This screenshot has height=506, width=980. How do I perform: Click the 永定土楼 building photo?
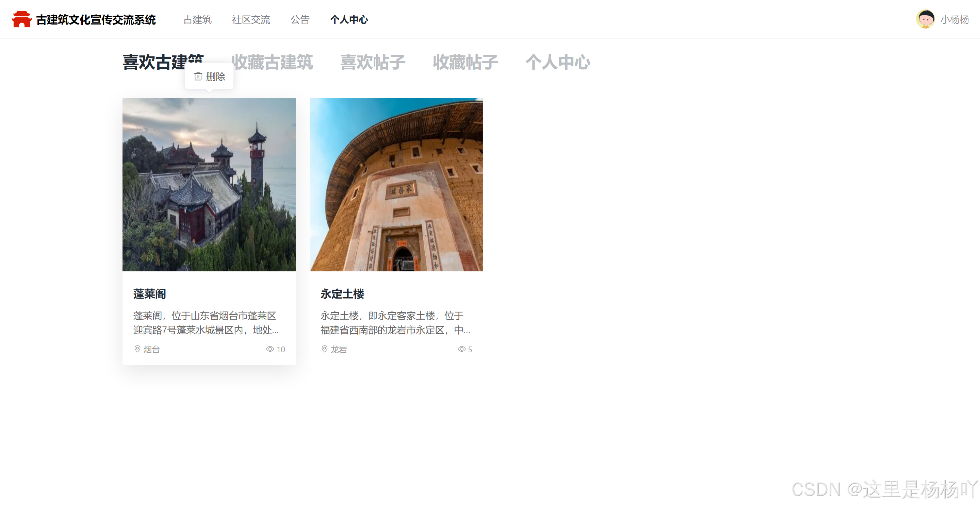pos(396,185)
